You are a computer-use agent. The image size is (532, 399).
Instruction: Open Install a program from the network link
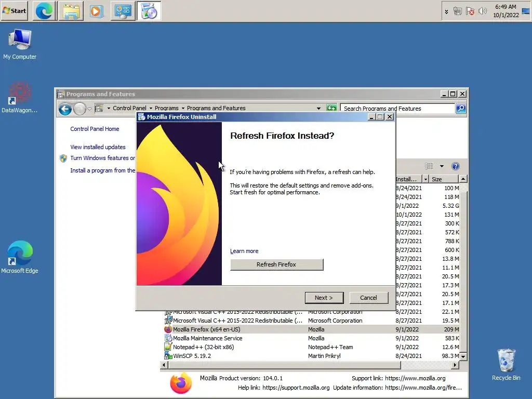point(102,170)
